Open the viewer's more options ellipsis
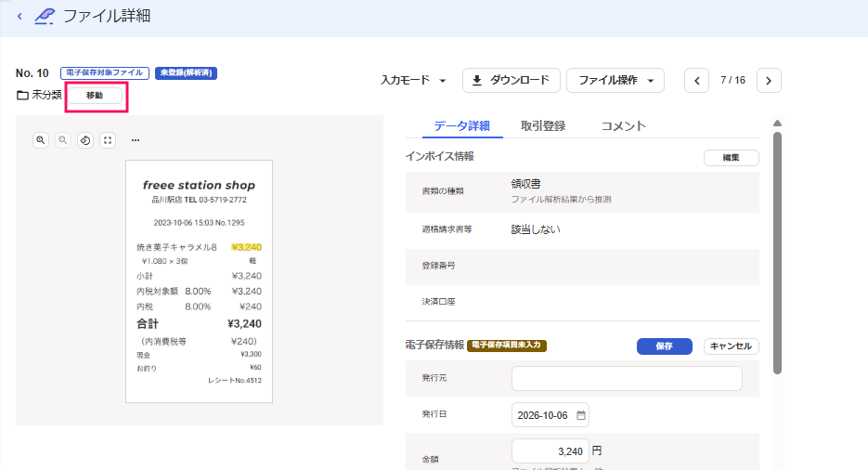This screenshot has width=868, height=470. [135, 140]
